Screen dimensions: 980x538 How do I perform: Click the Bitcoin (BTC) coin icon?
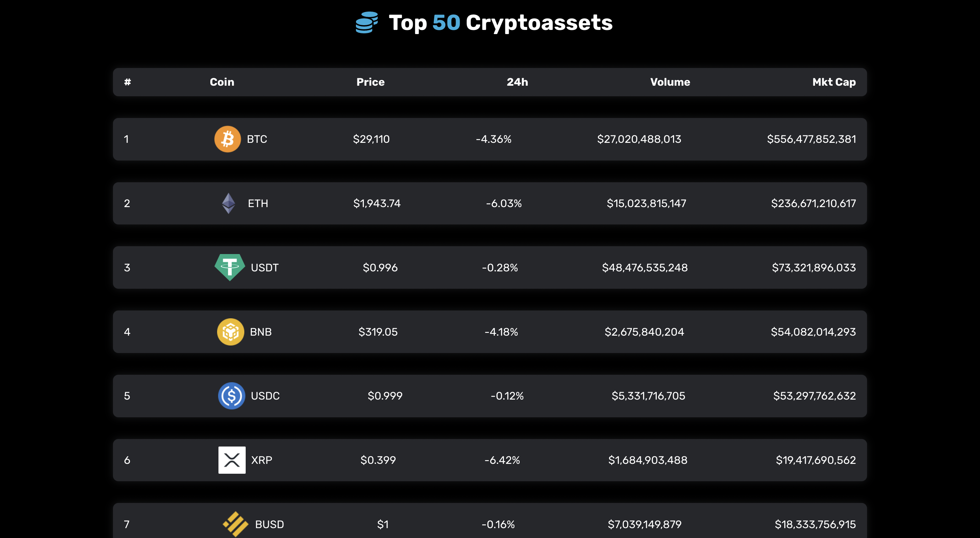click(x=227, y=139)
